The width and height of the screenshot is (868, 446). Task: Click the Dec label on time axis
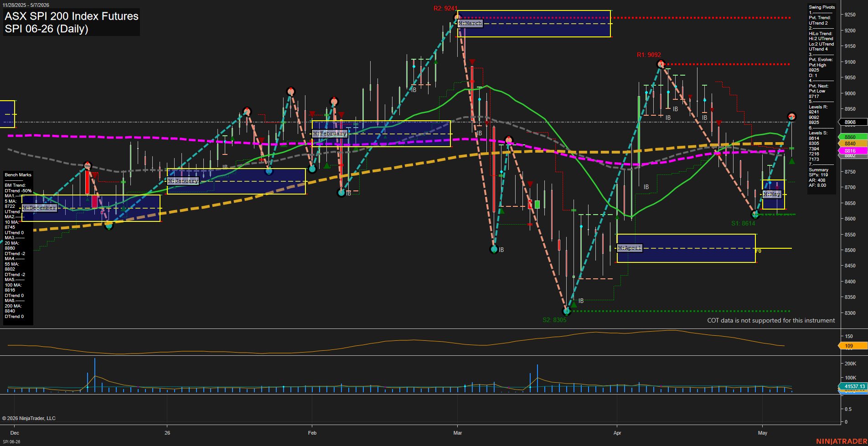click(15, 433)
